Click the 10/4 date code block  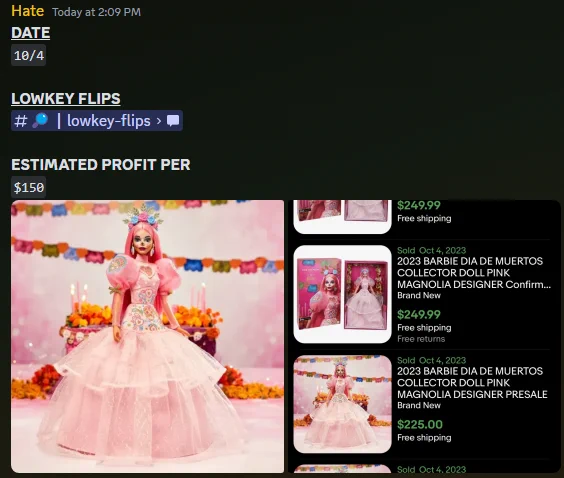click(28, 55)
